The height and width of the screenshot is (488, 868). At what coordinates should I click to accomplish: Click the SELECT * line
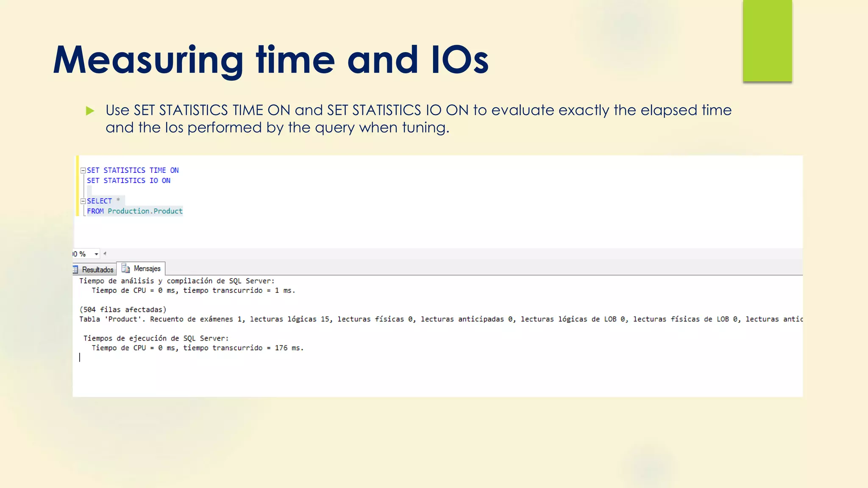103,201
